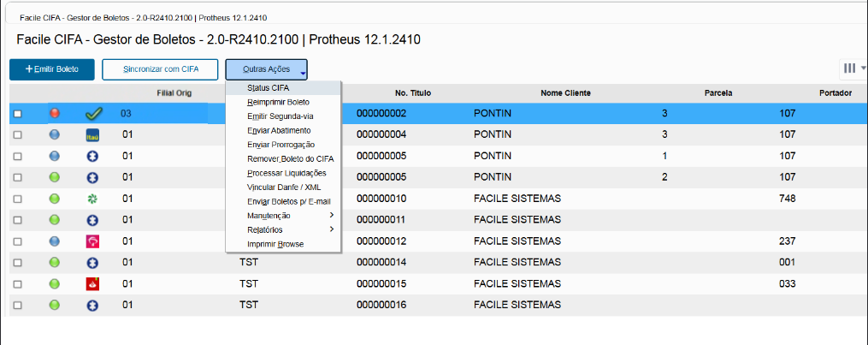This screenshot has height=345, width=868.
Task: Click green status dot for 000000005 parcela 2
Action: point(54,177)
